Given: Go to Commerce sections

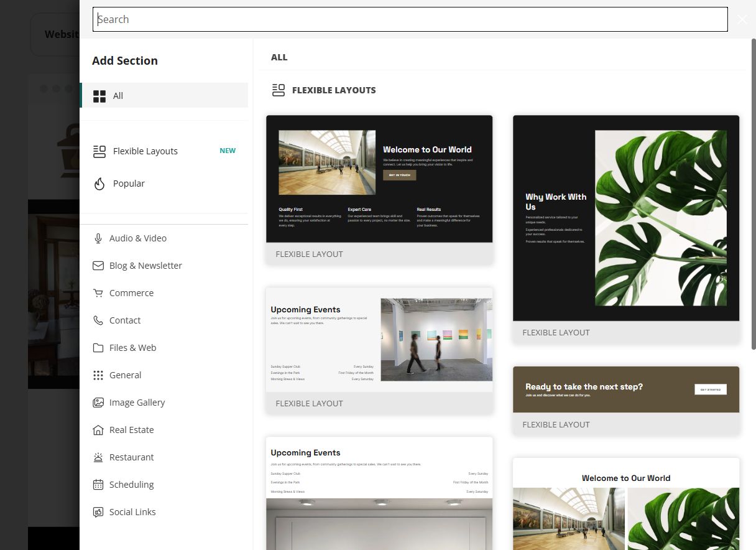Looking at the screenshot, I should point(131,293).
